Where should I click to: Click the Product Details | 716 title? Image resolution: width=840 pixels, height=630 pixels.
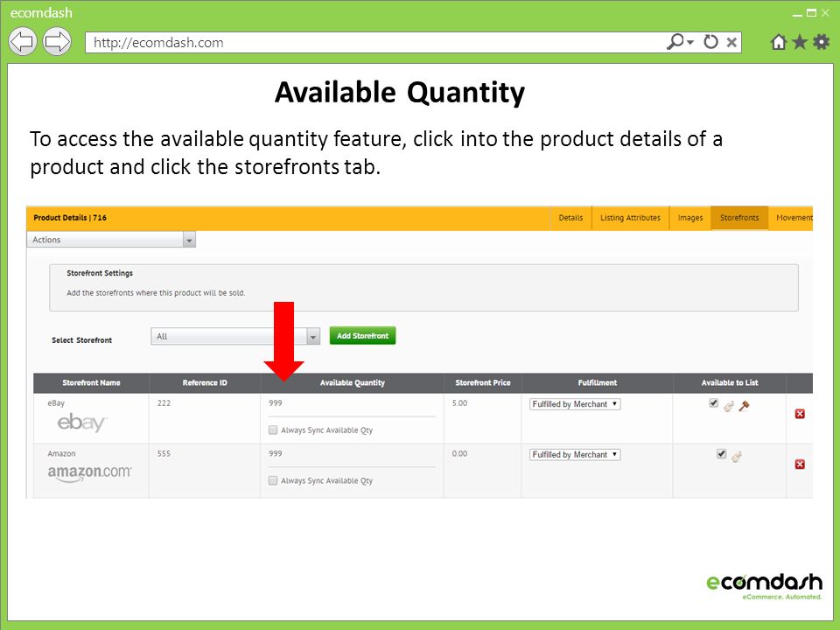click(70, 218)
